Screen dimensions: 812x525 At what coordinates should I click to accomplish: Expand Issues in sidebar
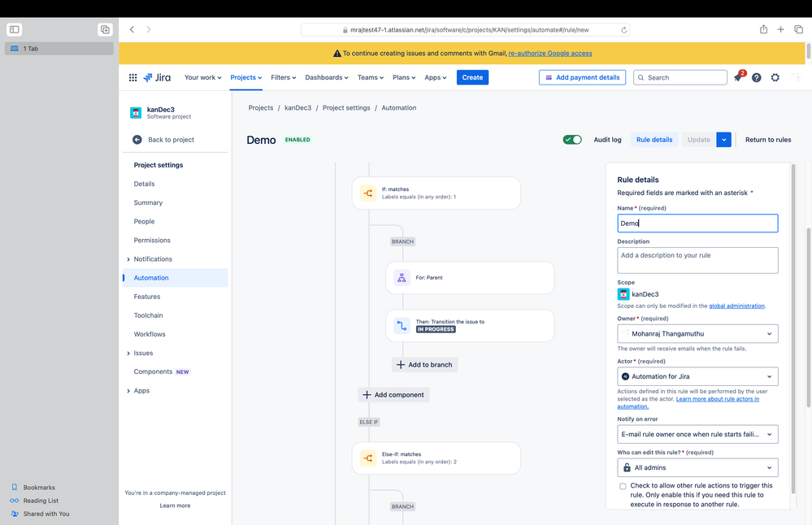tap(128, 353)
